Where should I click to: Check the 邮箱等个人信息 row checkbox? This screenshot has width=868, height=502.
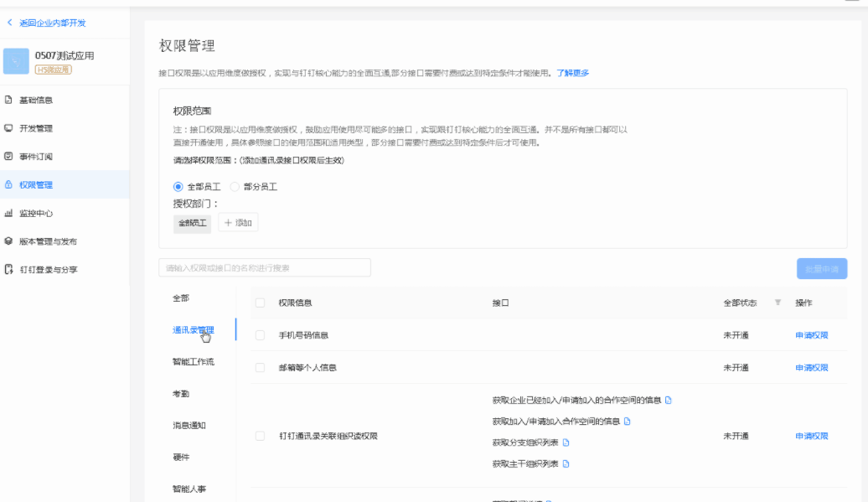coord(260,368)
